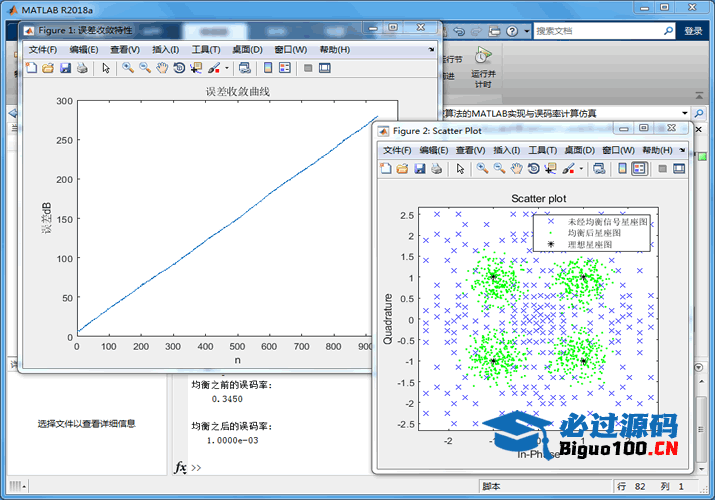Viewport: 715px width, 500px height.
Task: Toggle Edit Plot arrow in Figure 1 toolbar
Action: click(105, 68)
